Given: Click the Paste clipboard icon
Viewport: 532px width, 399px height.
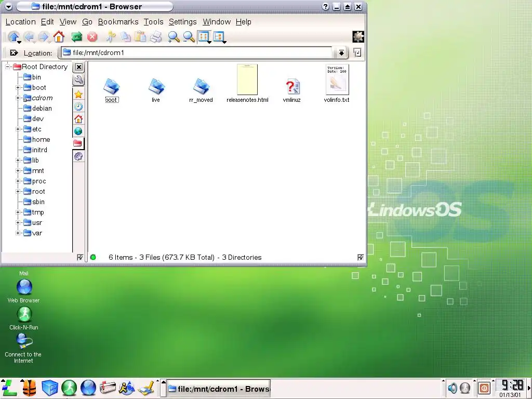Looking at the screenshot, I should click(x=140, y=37).
